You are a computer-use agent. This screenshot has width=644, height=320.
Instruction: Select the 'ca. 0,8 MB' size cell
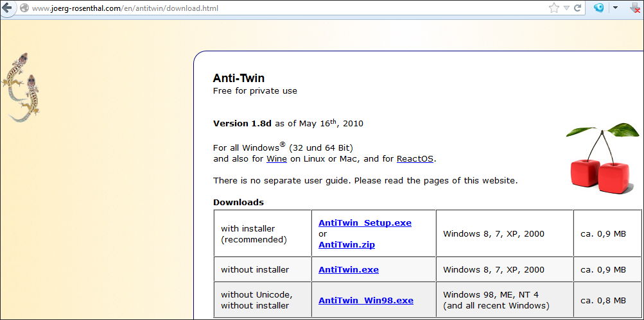pos(607,300)
